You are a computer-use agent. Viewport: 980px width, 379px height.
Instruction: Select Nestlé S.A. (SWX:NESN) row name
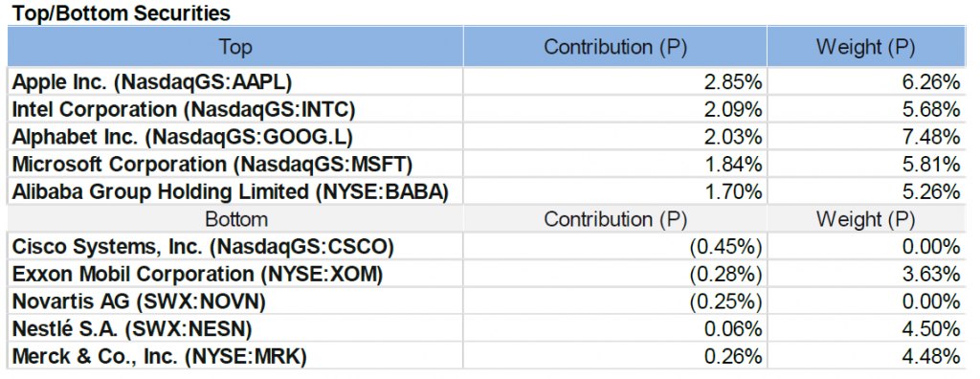click(132, 329)
